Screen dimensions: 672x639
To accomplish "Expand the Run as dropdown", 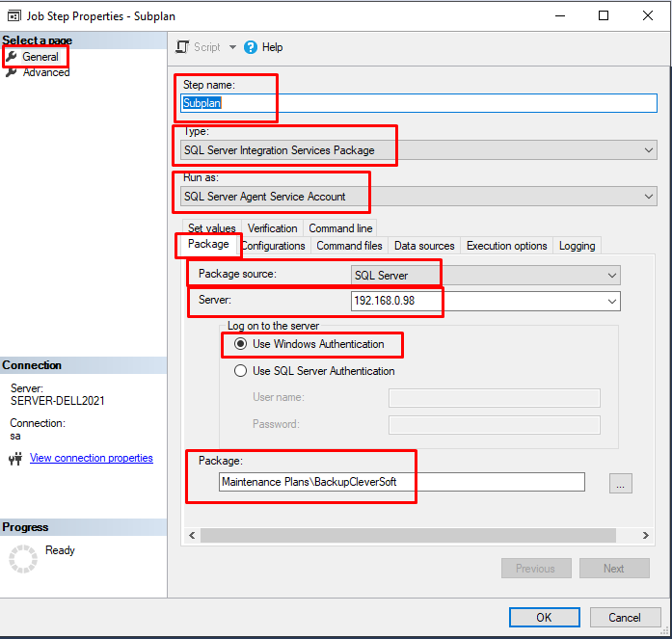I will pos(648,197).
